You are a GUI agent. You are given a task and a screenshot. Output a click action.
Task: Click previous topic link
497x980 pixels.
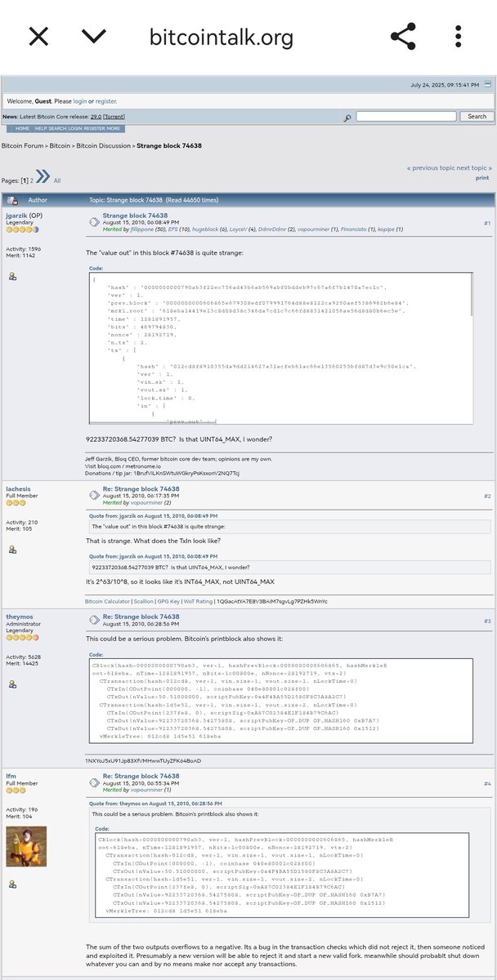[431, 167]
